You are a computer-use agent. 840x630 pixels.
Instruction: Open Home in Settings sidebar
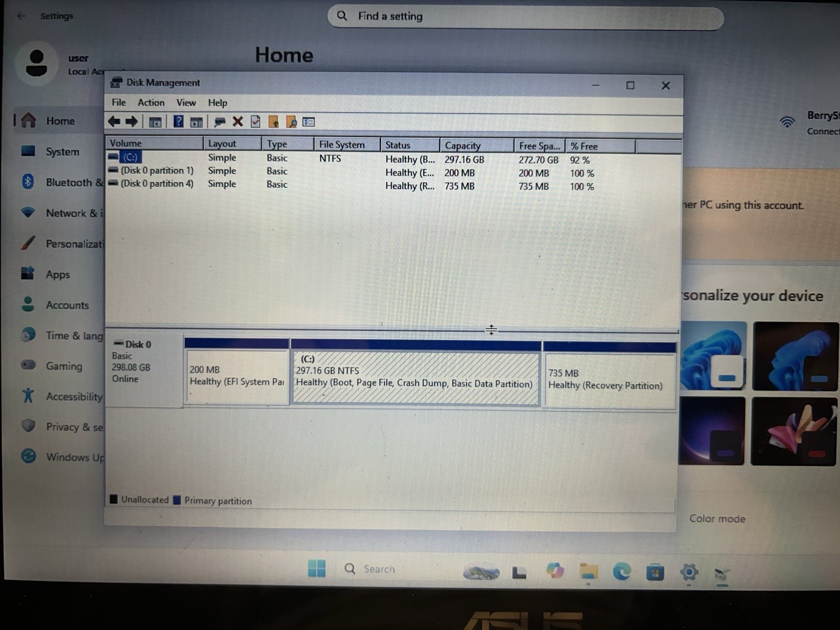(x=58, y=121)
